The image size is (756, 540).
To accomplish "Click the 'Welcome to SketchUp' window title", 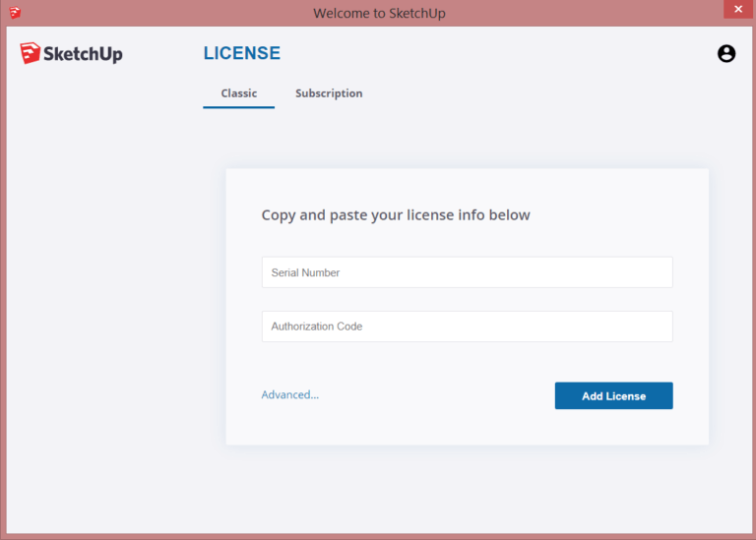I will click(379, 14).
